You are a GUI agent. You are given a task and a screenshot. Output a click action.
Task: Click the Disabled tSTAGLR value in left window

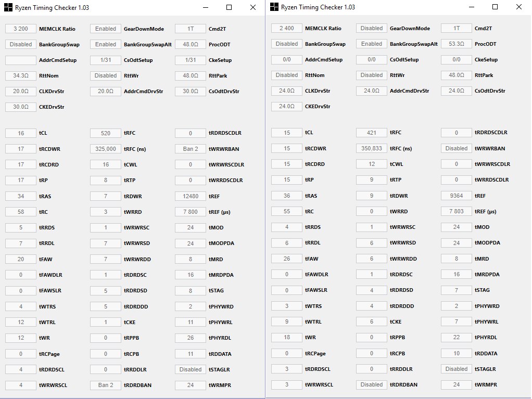[x=191, y=369]
